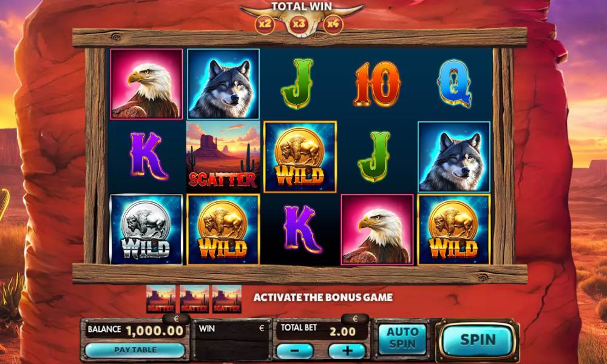Click the x4 multiplier badge
607x364 pixels.
333,24
